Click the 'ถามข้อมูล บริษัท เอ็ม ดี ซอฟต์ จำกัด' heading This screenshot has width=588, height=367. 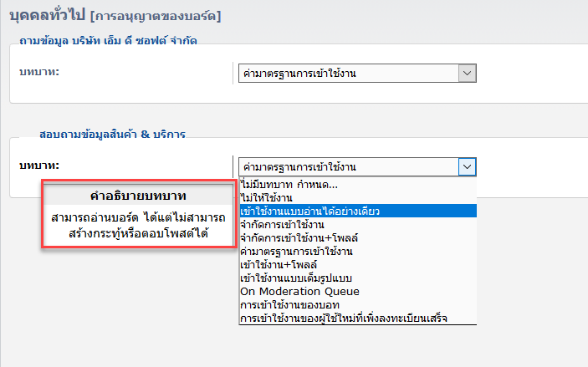107,41
